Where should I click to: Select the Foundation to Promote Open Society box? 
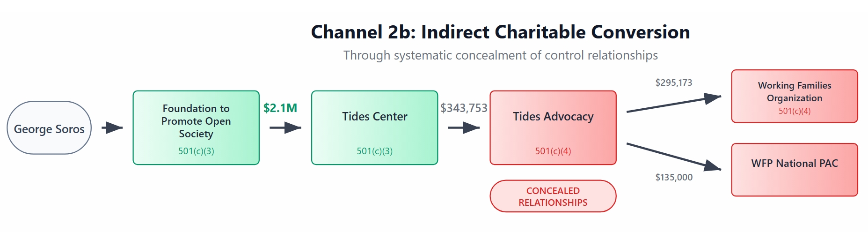pos(196,127)
